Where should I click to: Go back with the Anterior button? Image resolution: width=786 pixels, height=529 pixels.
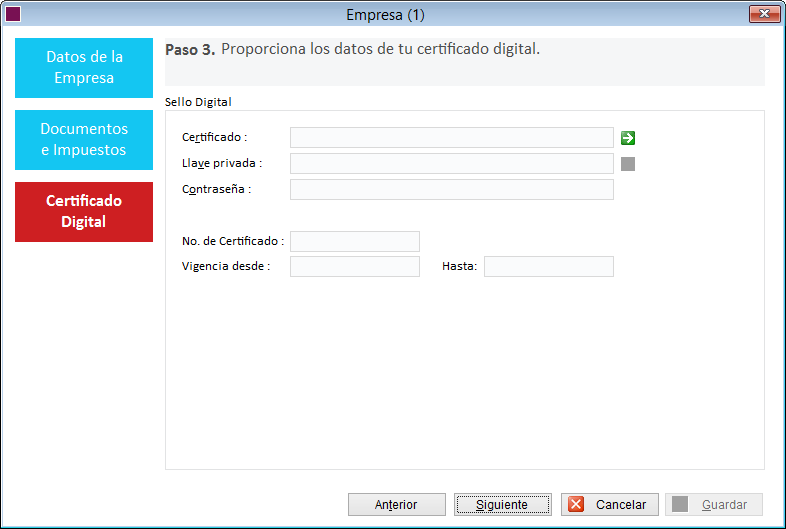click(x=397, y=504)
